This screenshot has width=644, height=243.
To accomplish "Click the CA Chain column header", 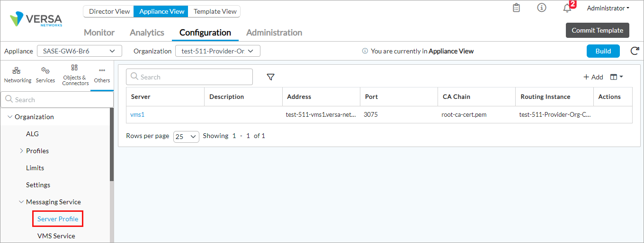I will click(x=476, y=96).
